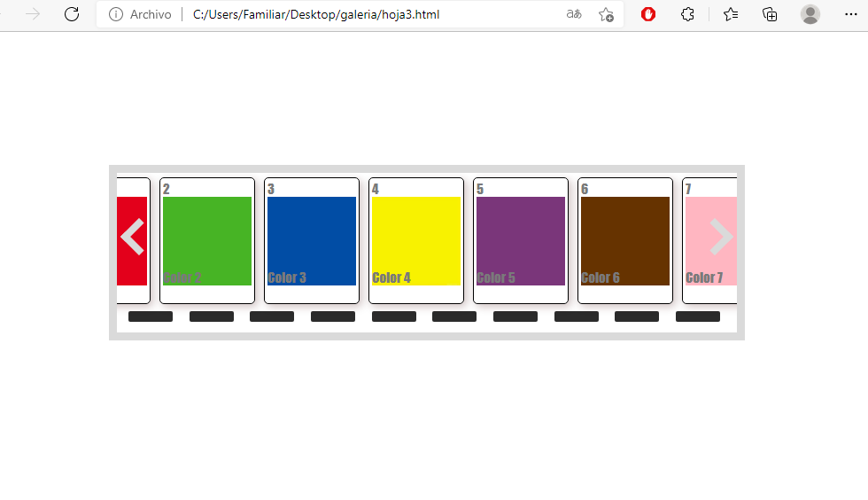Viewport: 868px width, 500px height.
Task: Click the number 5 label on purple card
Action: pyautogui.click(x=480, y=189)
